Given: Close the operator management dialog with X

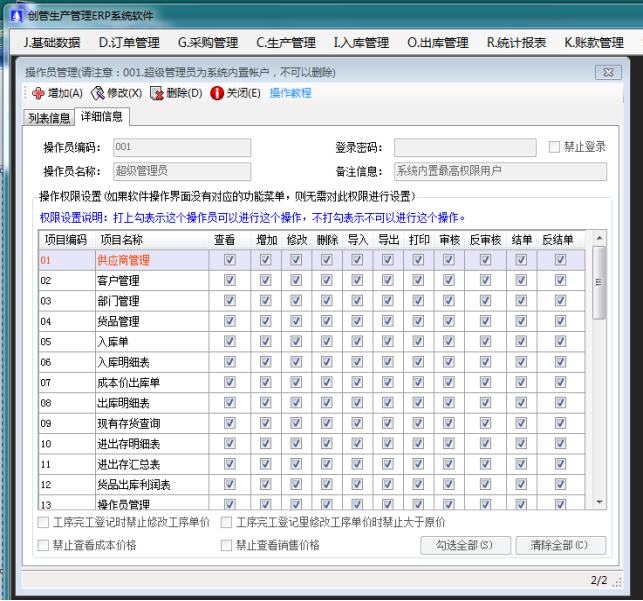Looking at the screenshot, I should [608, 73].
